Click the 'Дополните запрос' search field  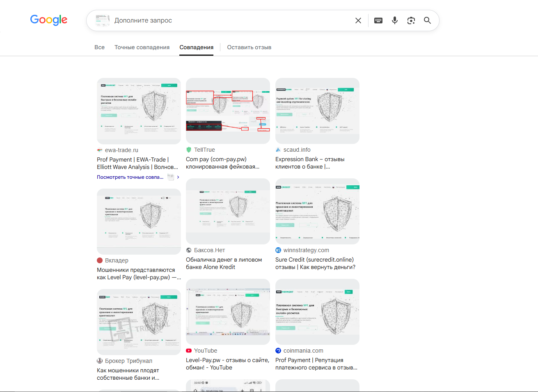coord(232,21)
